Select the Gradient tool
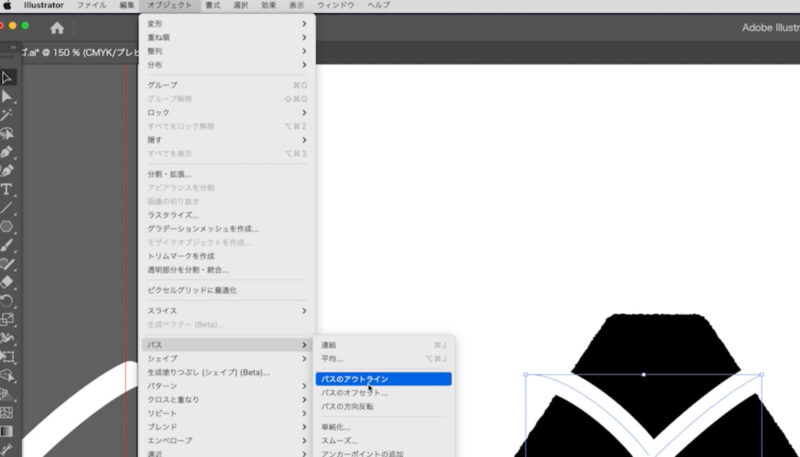The height and width of the screenshot is (457, 800). [x=7, y=431]
